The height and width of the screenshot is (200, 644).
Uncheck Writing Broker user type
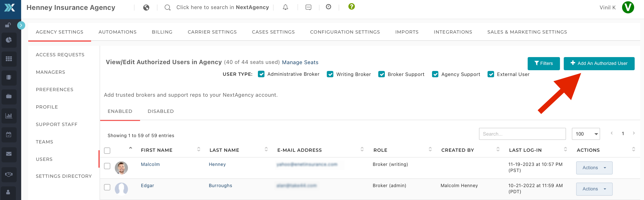pos(330,74)
